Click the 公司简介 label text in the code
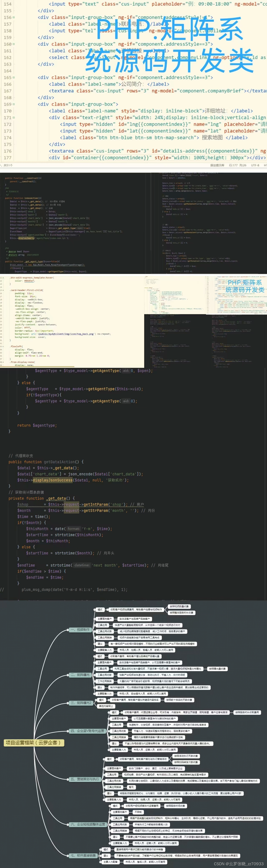 (132, 84)
